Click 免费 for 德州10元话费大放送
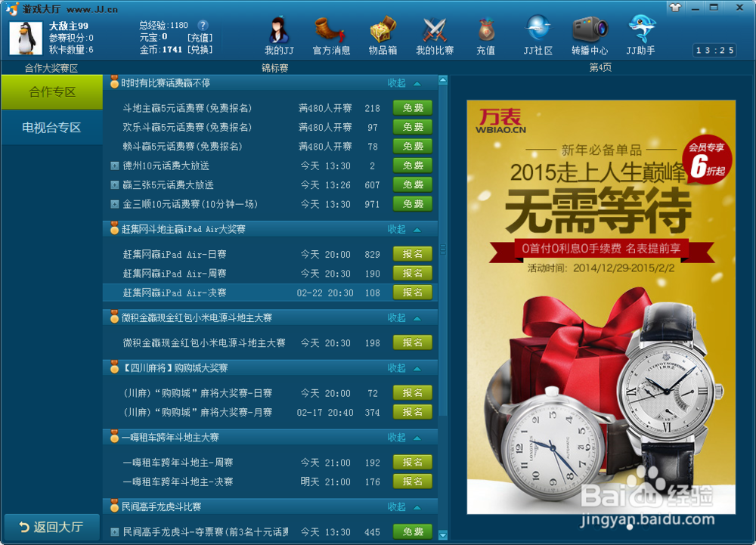The width and height of the screenshot is (756, 545). (x=413, y=166)
